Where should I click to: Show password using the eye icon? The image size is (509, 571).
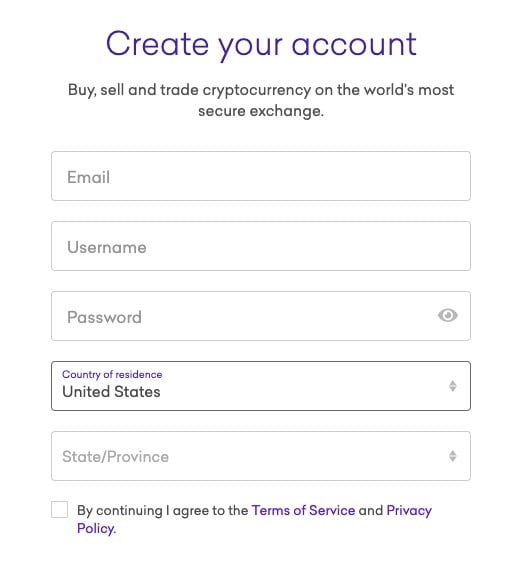tap(447, 315)
